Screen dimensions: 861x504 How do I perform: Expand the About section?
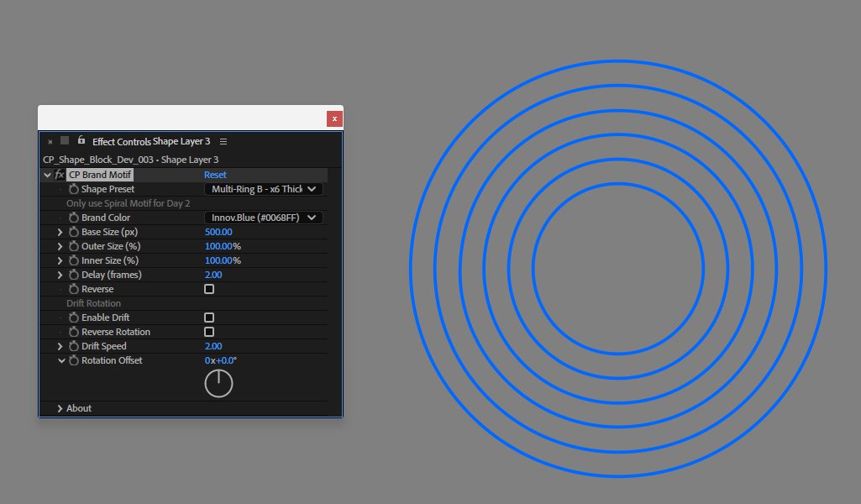60,408
